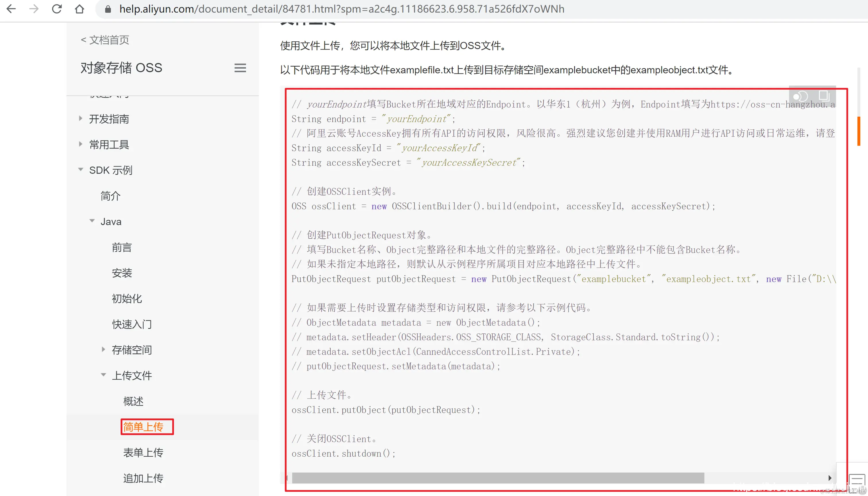Open the hamburger menu beside 对象存储 OSS

(x=240, y=68)
